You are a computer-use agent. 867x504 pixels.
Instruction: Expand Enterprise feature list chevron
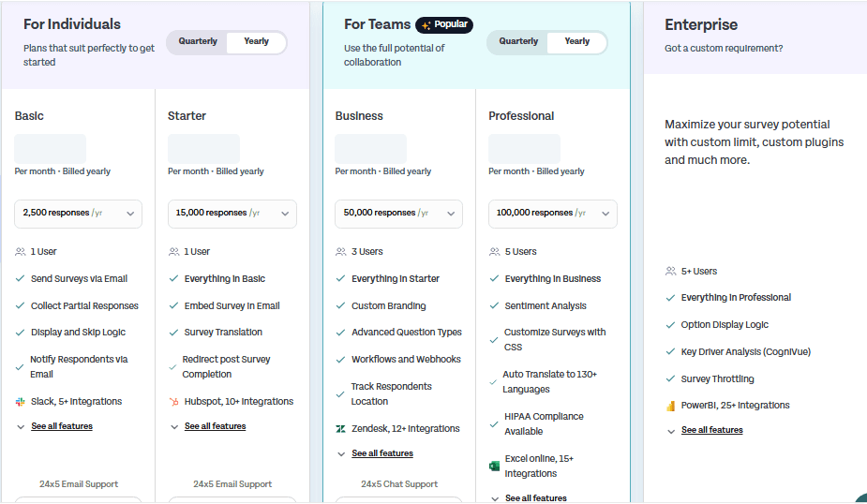671,431
